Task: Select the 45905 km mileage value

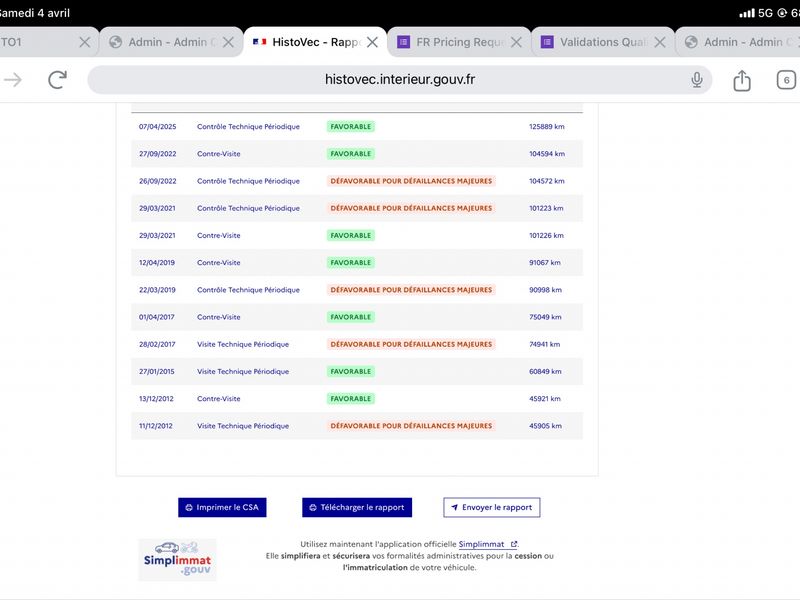Action: pos(545,426)
